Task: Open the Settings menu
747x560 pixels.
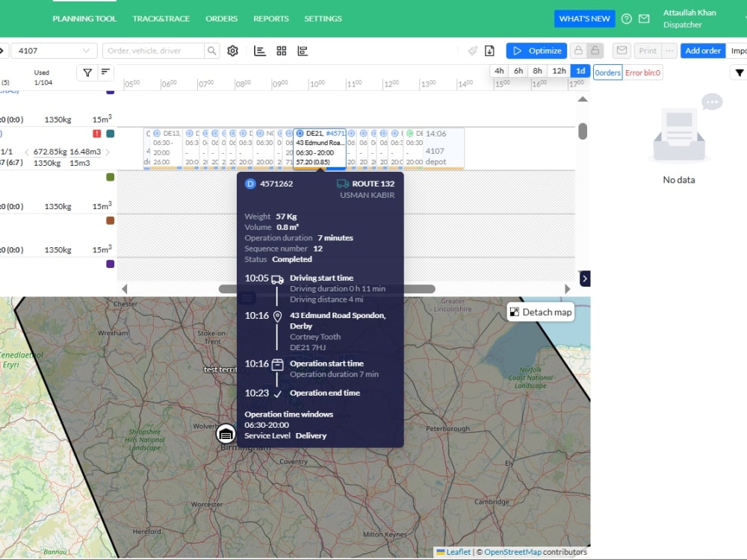Action: coord(323,19)
